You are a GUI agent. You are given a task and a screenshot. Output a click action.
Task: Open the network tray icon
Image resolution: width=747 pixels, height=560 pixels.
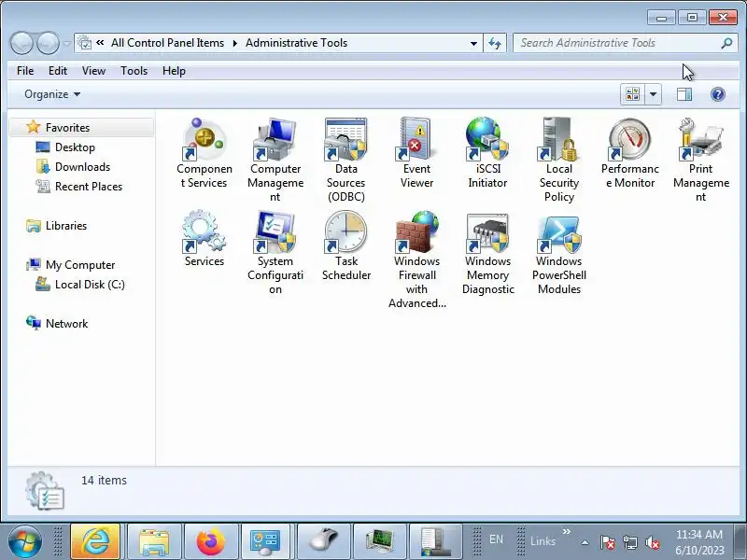click(629, 542)
